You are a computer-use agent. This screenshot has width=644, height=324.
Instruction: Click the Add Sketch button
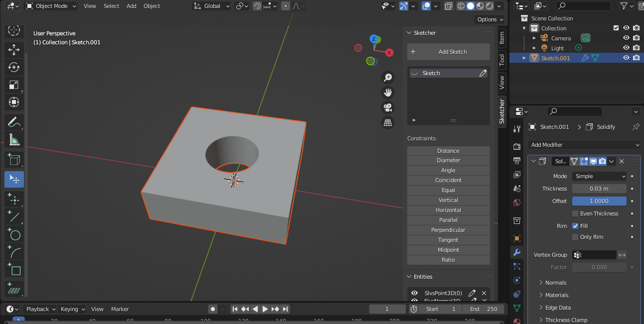tap(449, 52)
